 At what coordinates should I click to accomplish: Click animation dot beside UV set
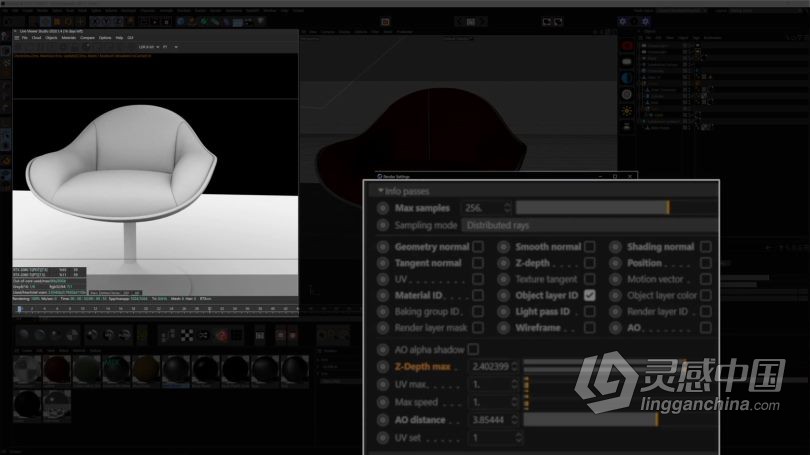point(383,437)
